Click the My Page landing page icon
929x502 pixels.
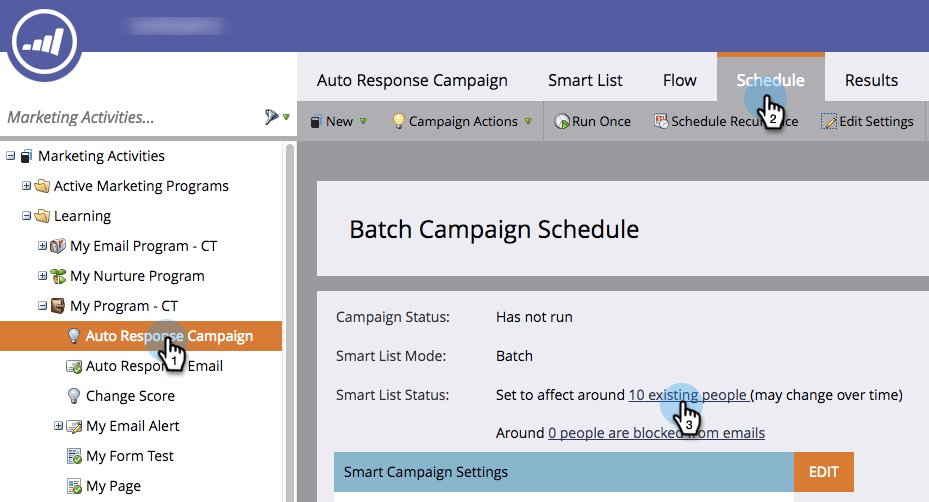click(74, 487)
